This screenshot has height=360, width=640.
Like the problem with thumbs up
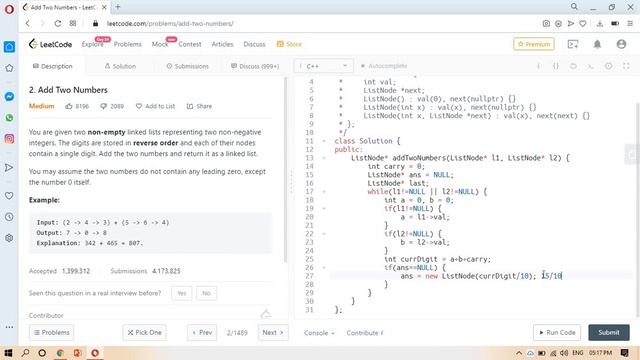click(69, 106)
